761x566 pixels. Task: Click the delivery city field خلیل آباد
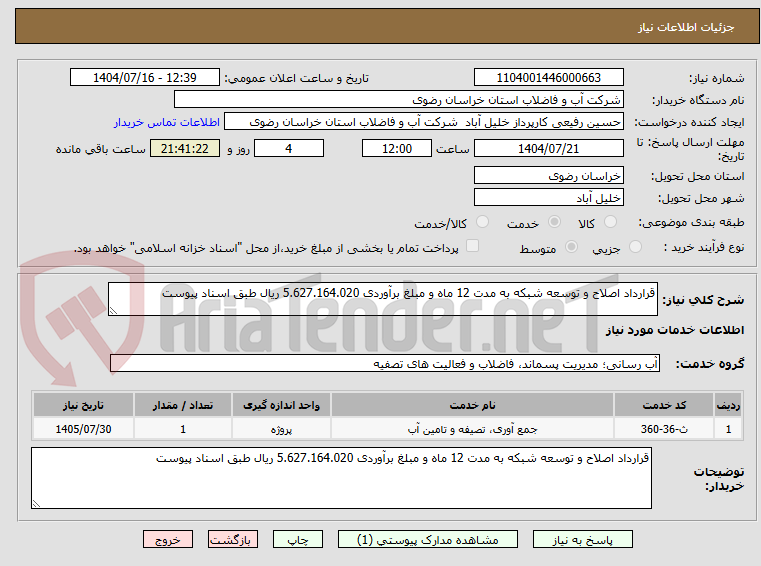(x=548, y=198)
